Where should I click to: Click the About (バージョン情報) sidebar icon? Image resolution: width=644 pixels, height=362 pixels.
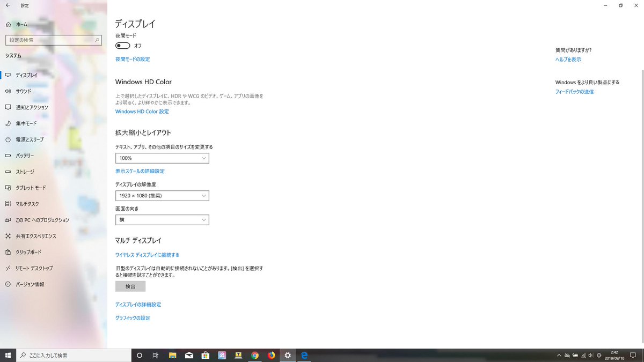8,284
